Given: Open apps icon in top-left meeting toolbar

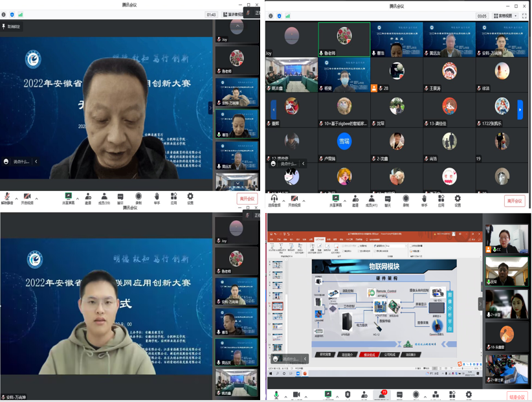Looking at the screenshot, I should click(173, 197).
